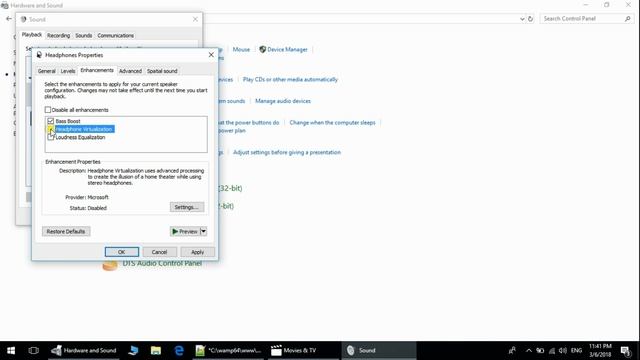
Task: Click the Sound dialog title speaker icon
Action: [x=24, y=19]
